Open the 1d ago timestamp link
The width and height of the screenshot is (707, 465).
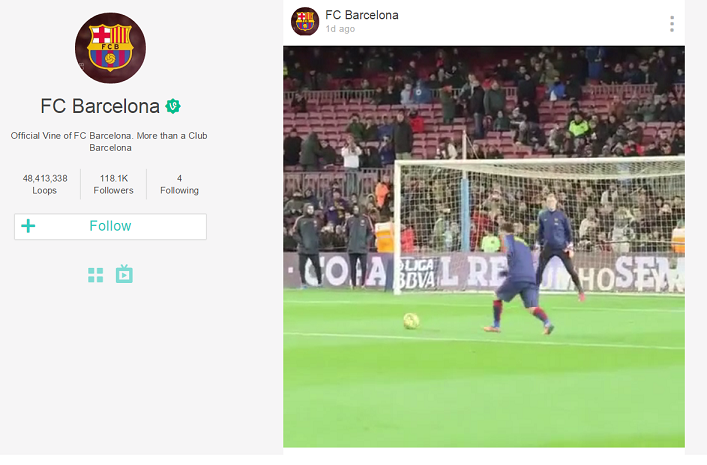click(340, 29)
